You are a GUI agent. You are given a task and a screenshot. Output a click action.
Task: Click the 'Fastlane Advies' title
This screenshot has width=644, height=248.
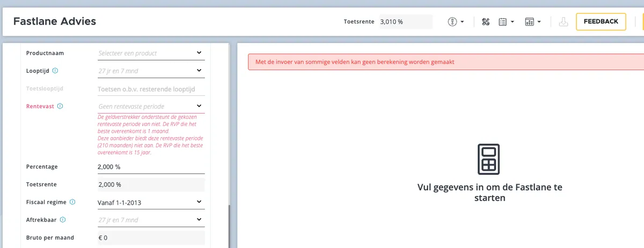click(x=55, y=21)
